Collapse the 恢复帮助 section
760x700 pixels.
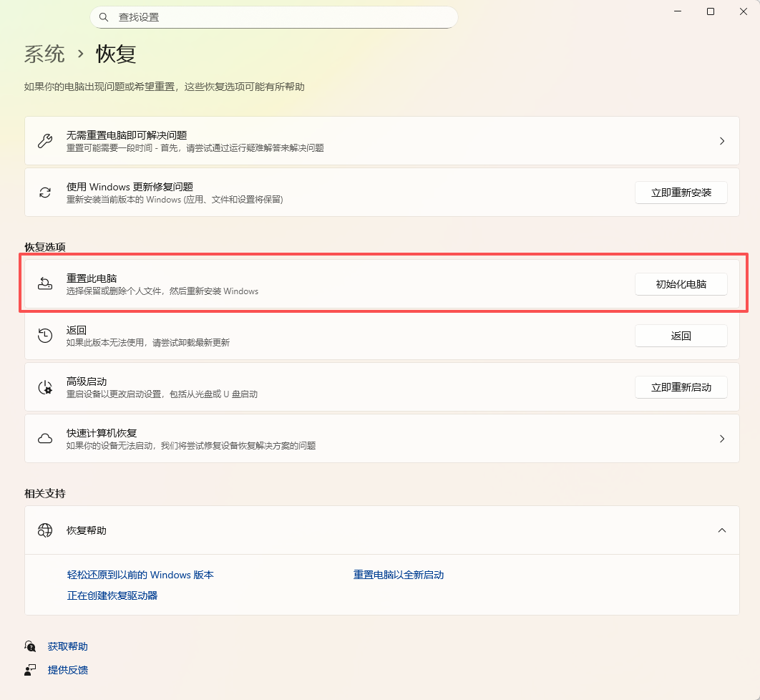pyautogui.click(x=722, y=530)
